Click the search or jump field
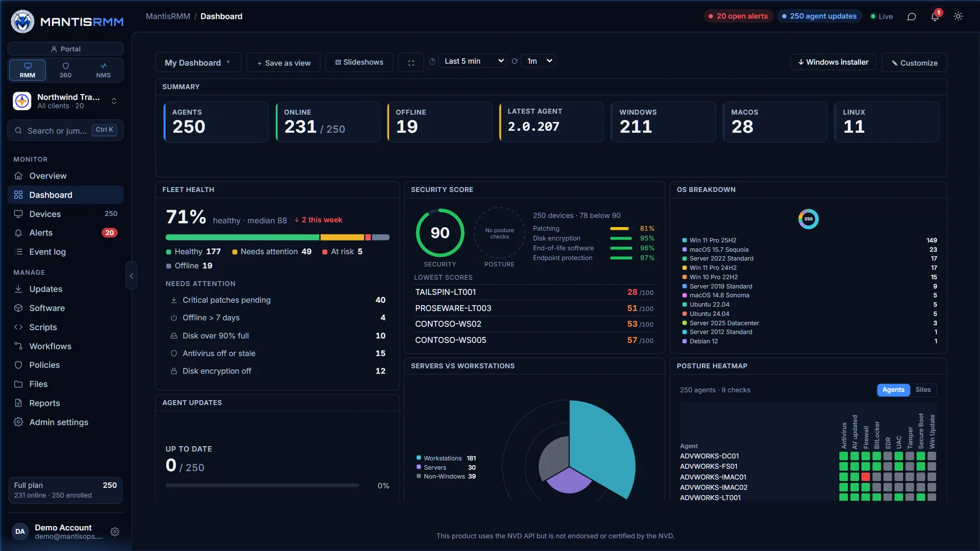The width and height of the screenshot is (980, 551). point(66,130)
